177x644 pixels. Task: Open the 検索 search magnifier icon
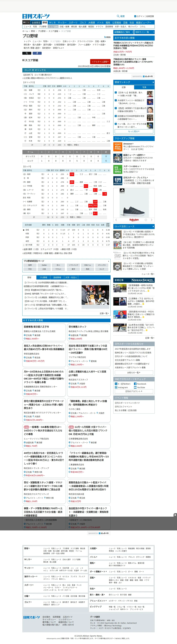118,16
